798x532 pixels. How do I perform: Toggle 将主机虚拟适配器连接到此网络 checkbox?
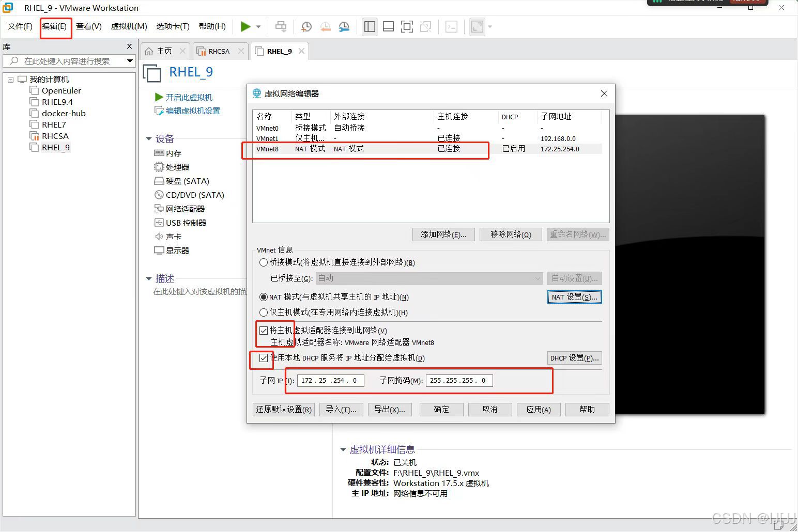click(264, 331)
